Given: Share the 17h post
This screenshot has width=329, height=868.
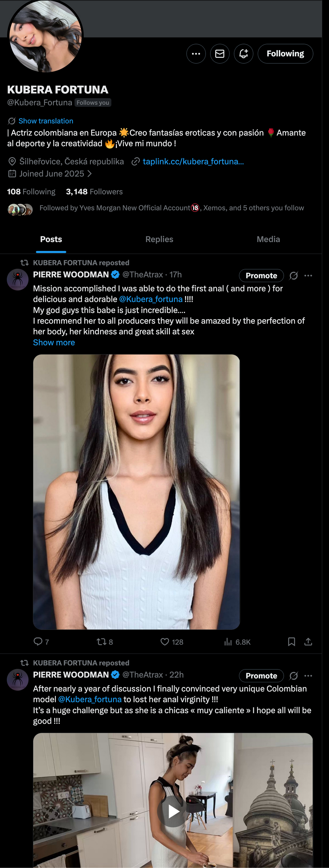Looking at the screenshot, I should (308, 641).
